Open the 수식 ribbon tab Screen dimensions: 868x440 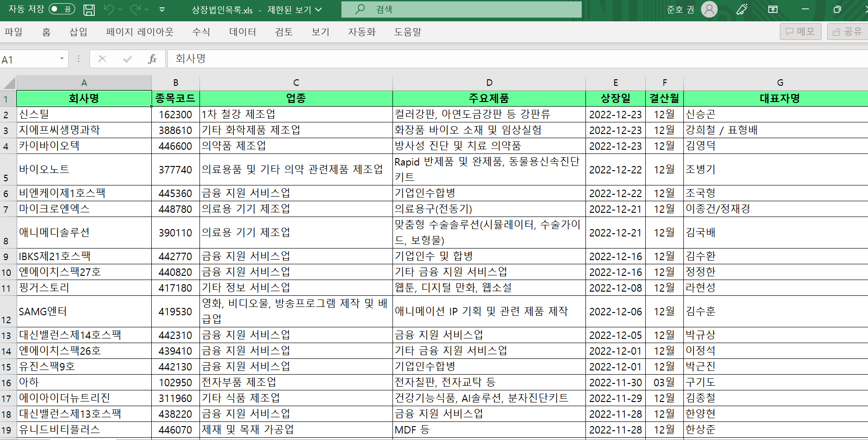(201, 32)
